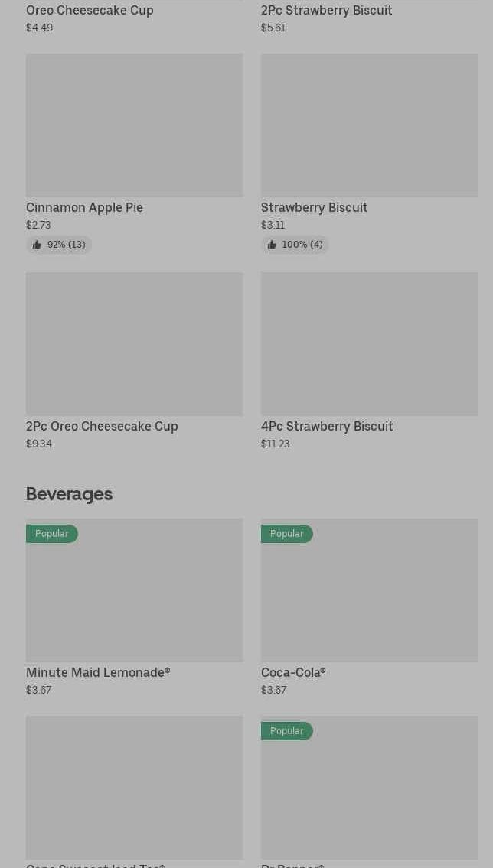View 100% (4) rating on Strawberry Biscuit

[x=302, y=245]
